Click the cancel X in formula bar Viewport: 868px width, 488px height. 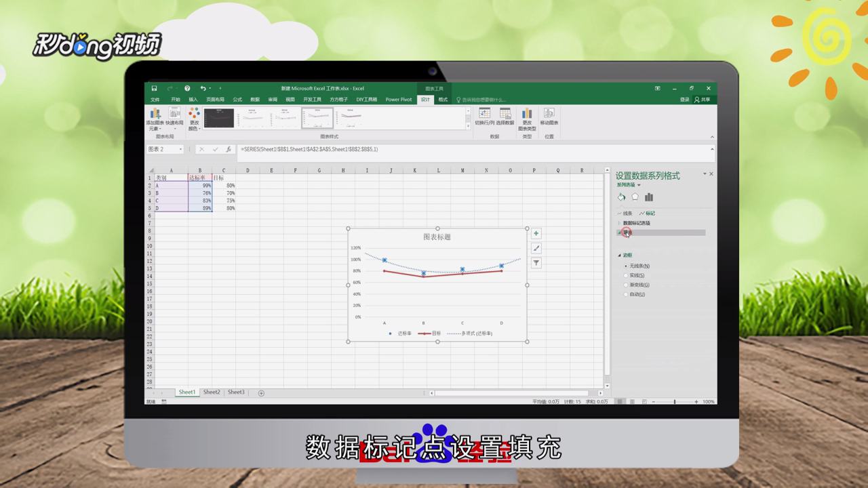pyautogui.click(x=201, y=149)
